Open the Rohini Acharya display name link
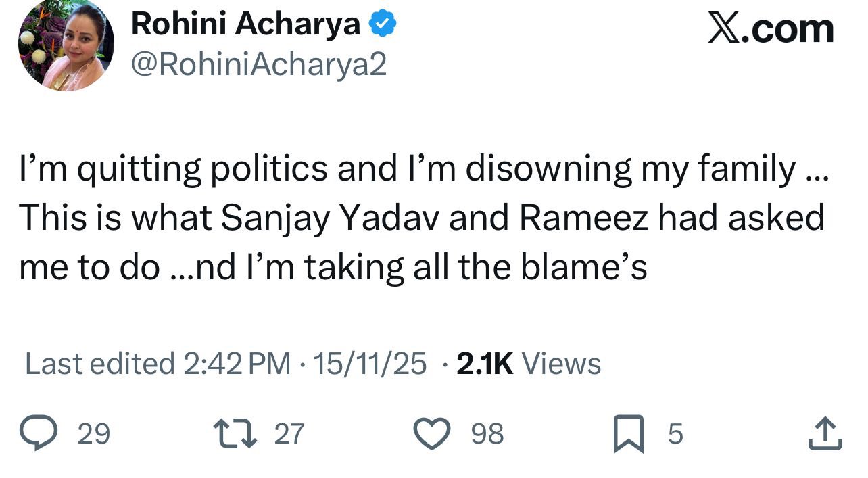The height and width of the screenshot is (478, 868). [x=246, y=25]
